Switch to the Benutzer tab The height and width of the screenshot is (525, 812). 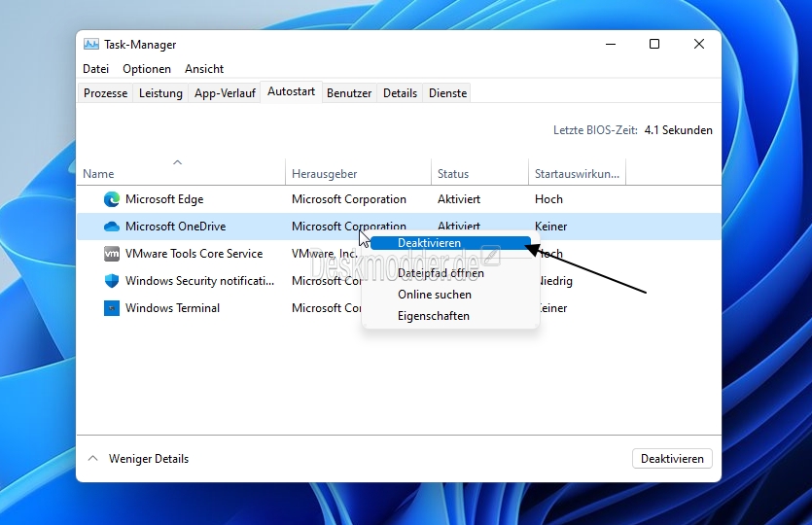[x=349, y=93]
